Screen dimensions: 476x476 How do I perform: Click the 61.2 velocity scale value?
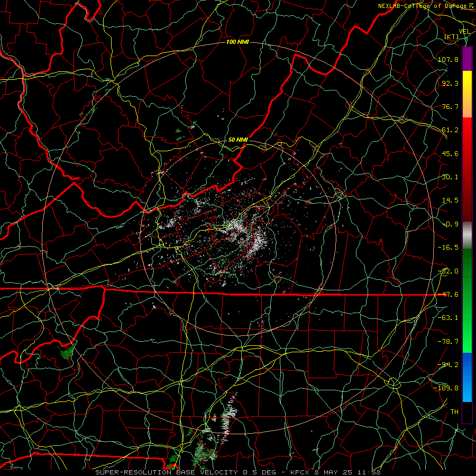click(450, 130)
